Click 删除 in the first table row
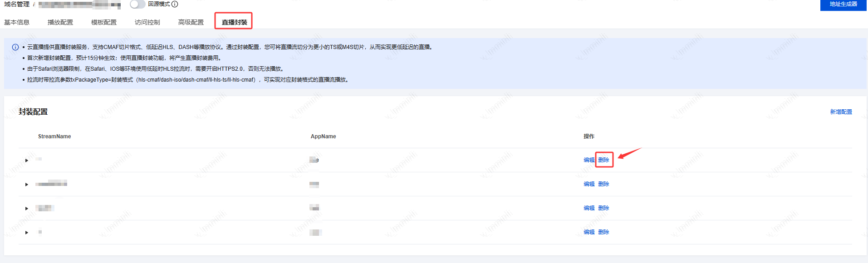The height and width of the screenshot is (263, 868). tap(603, 160)
